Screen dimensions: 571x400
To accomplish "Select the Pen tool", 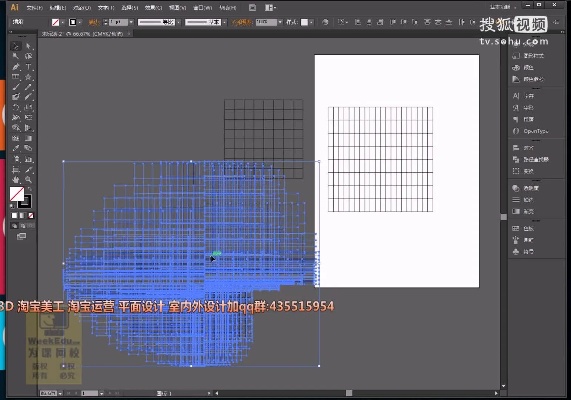I will coord(16,67).
